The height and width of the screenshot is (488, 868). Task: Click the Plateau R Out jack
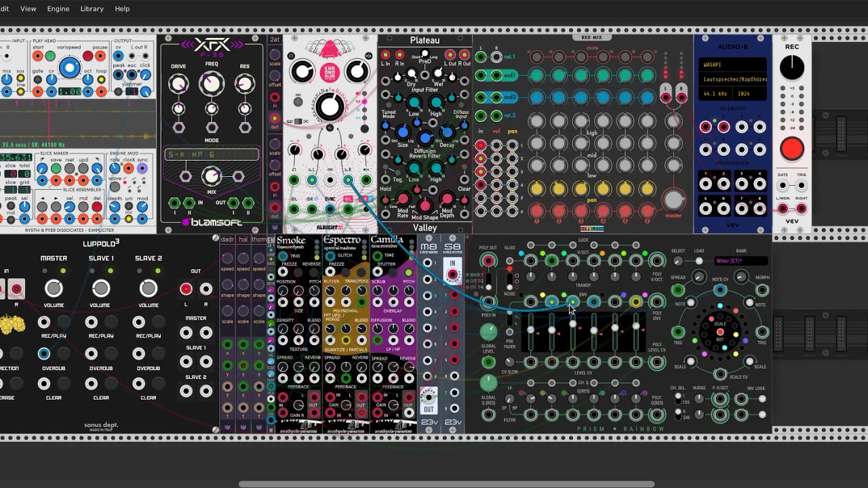[465, 55]
